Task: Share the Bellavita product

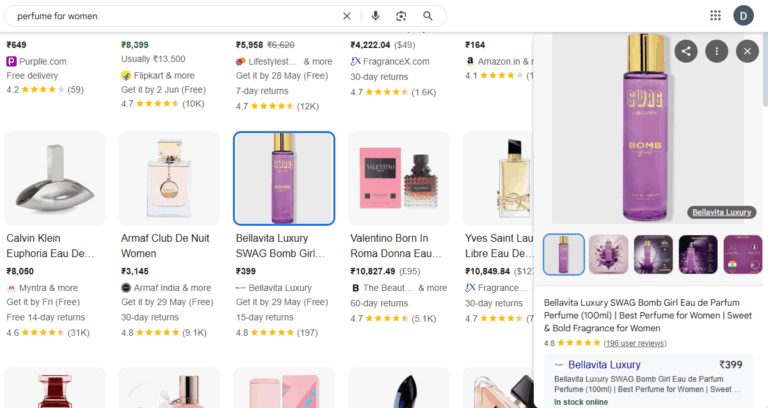Action: (x=685, y=51)
